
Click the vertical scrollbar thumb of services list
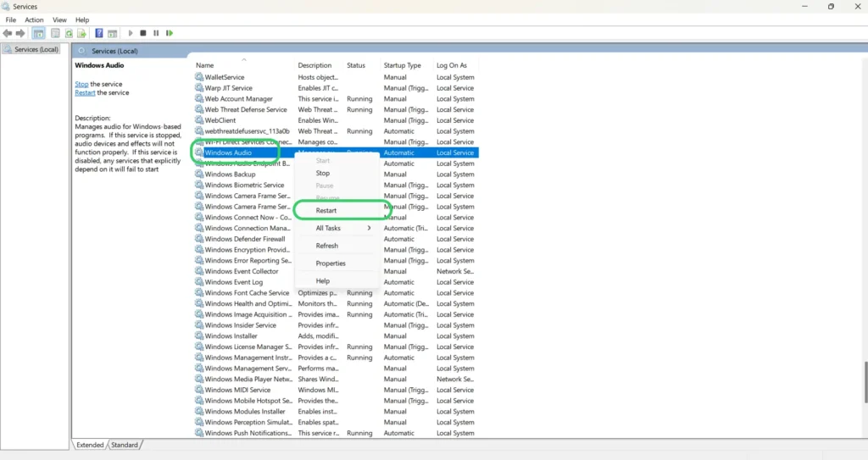click(865, 383)
